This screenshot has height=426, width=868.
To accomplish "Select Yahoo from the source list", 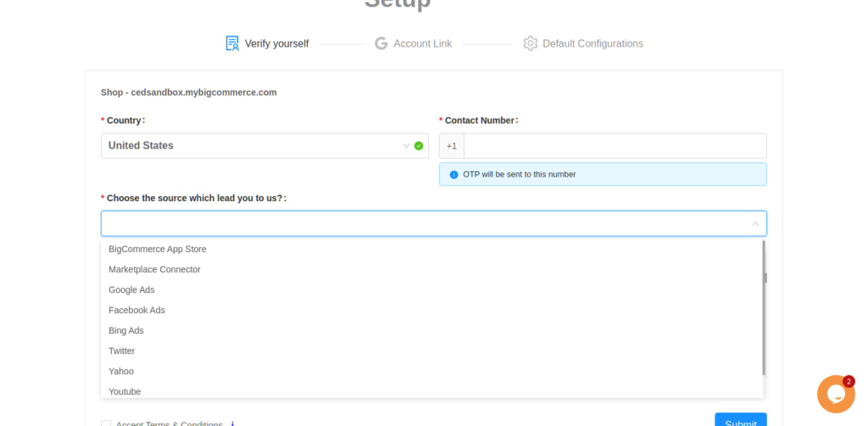I will point(431,371).
